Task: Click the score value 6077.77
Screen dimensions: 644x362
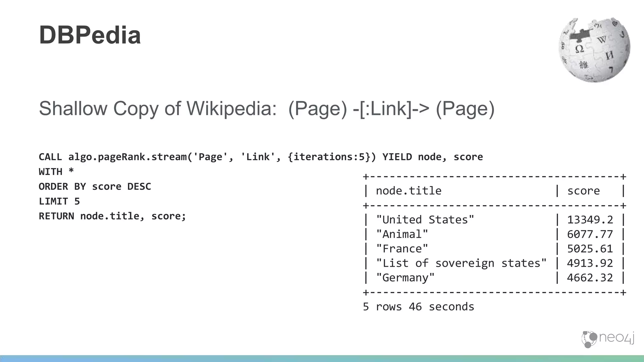Action: [590, 234]
